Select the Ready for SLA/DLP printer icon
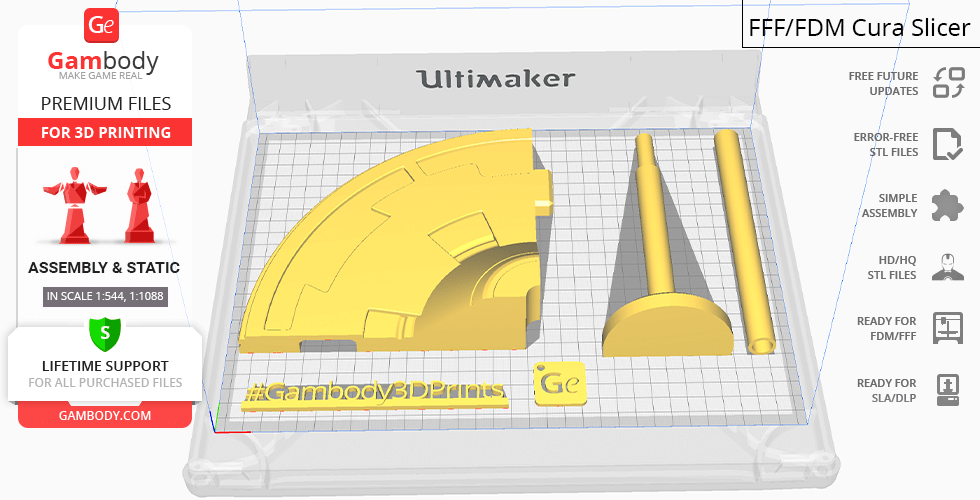Screen dimensions: 980x500 pos(947,389)
